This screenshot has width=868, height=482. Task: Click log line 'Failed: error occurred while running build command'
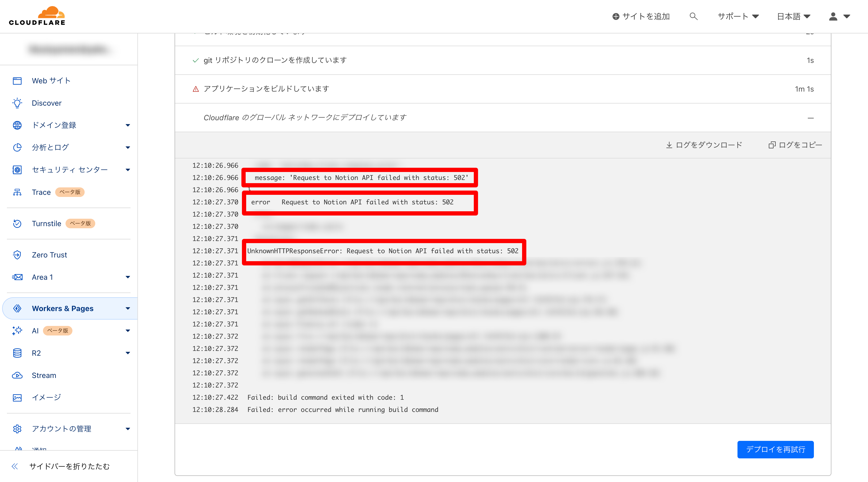pos(343,410)
